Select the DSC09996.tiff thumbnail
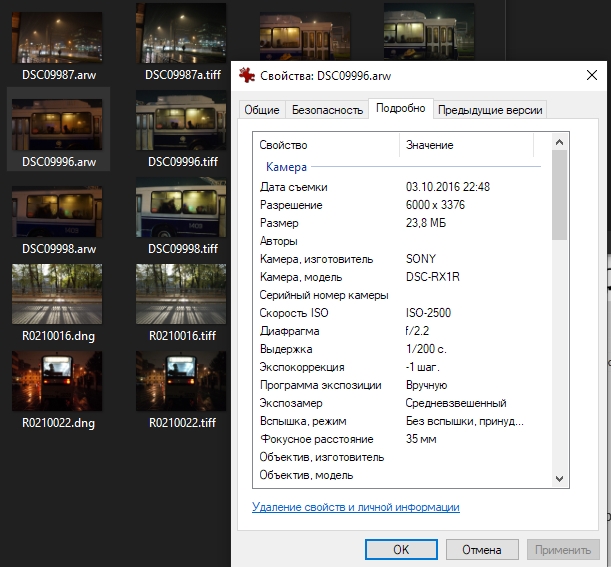This screenshot has width=611, height=567. 181,120
